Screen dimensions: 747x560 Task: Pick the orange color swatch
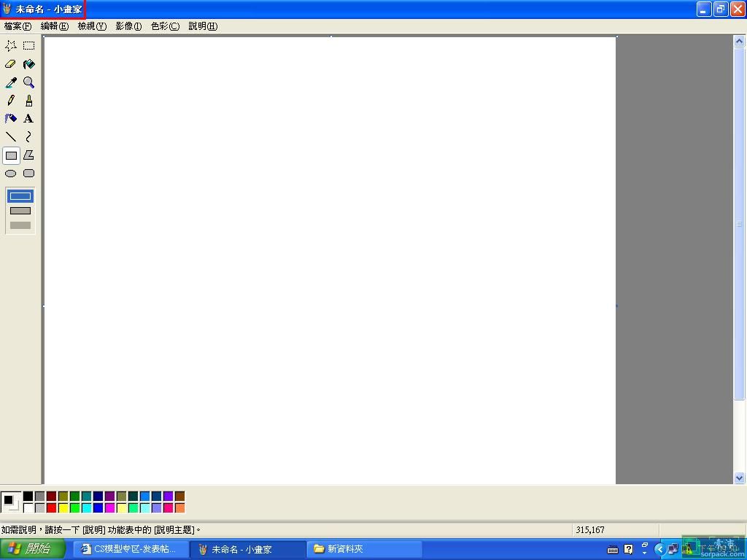pos(179,508)
